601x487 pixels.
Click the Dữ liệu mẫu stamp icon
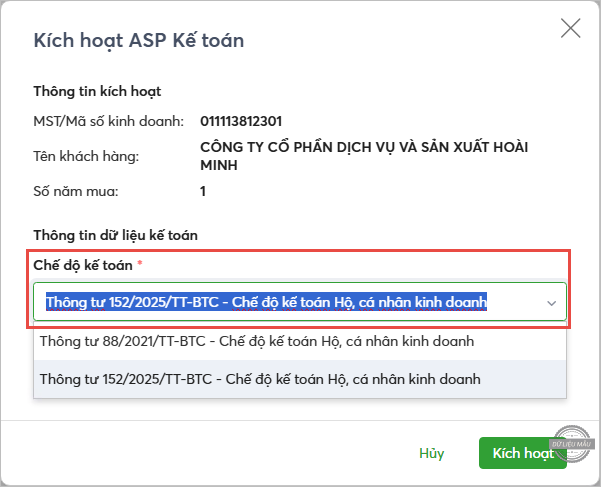(x=573, y=445)
